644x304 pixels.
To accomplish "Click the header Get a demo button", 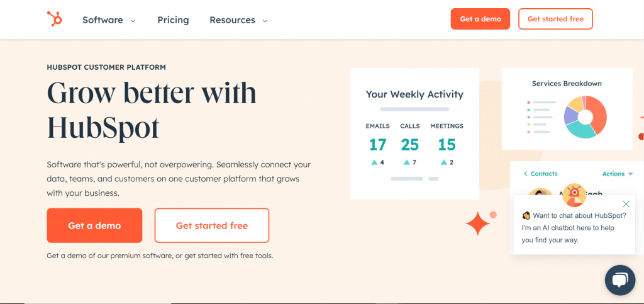I will pos(480,19).
